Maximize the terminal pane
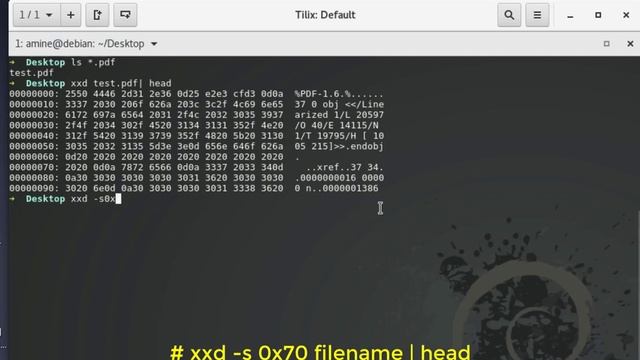This screenshot has height=360, width=640. 607,44
